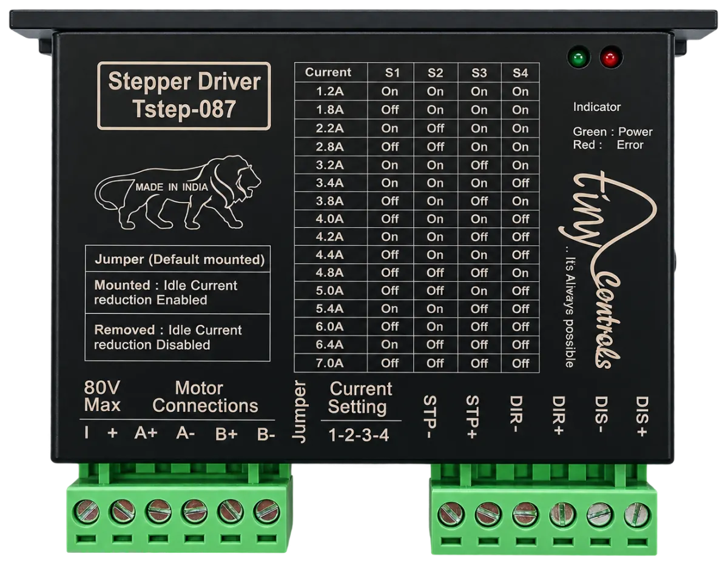Screen dimensions: 728x565
Task: Select the 5.4A current row label
Action: tap(330, 309)
